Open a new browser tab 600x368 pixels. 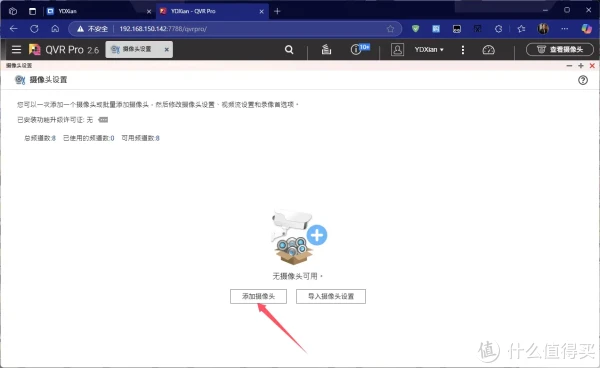point(277,11)
